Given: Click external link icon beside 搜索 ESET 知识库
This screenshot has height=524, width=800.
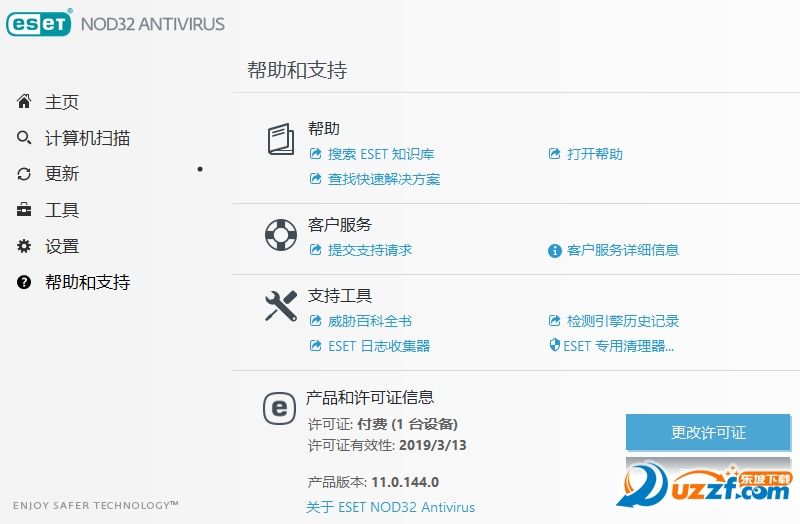Looking at the screenshot, I should 316,154.
